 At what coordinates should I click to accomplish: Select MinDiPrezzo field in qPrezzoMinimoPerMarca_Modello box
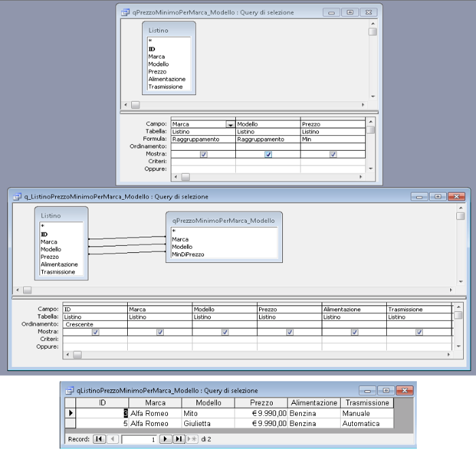(x=188, y=254)
